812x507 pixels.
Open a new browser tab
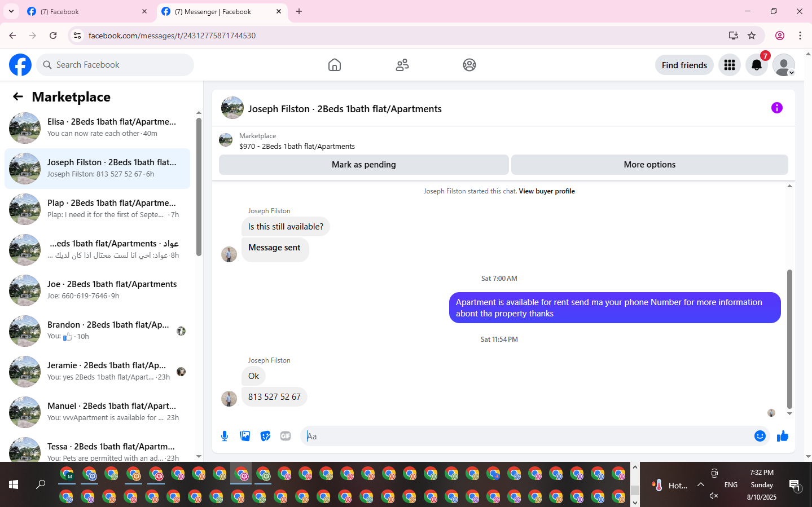point(299,11)
